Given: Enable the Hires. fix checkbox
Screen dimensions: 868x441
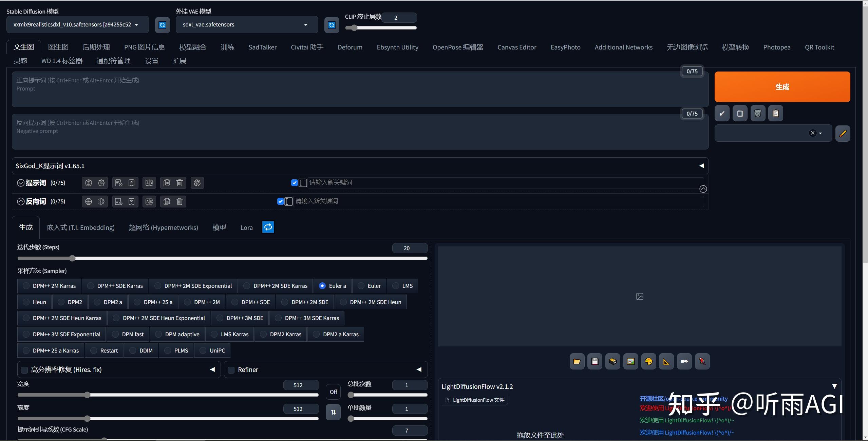Looking at the screenshot, I should 24,370.
